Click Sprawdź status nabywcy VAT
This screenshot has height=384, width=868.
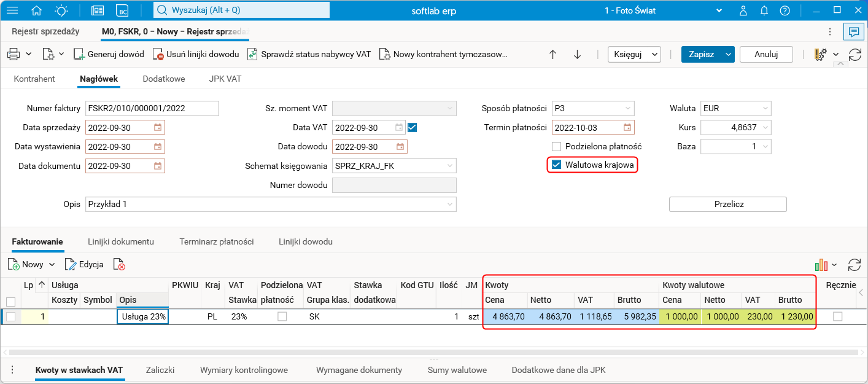[x=309, y=54]
